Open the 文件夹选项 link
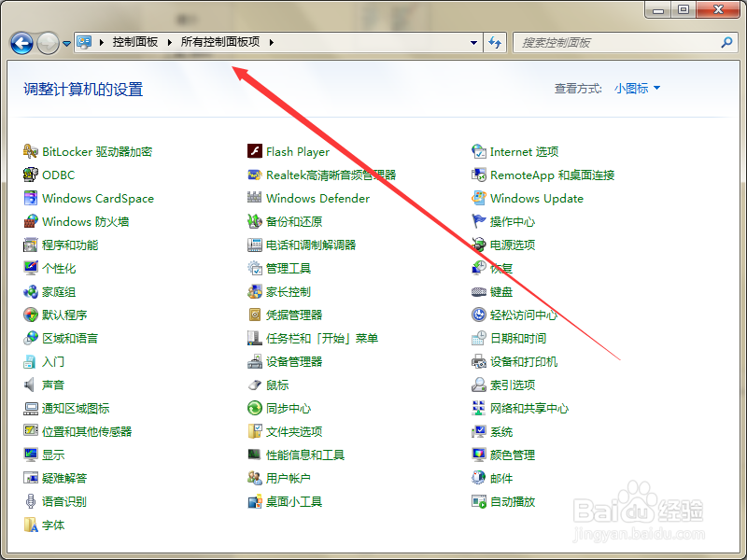The image size is (747, 560). [x=294, y=432]
